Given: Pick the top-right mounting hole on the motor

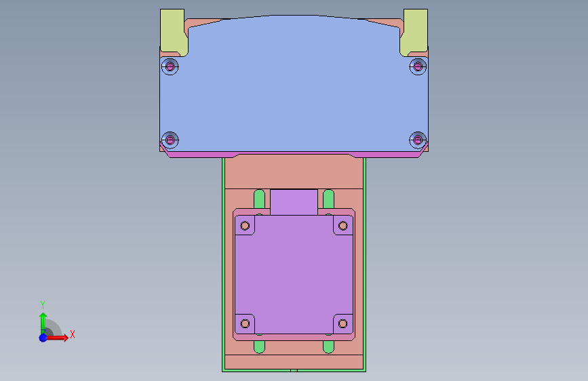Looking at the screenshot, I should tap(342, 226).
